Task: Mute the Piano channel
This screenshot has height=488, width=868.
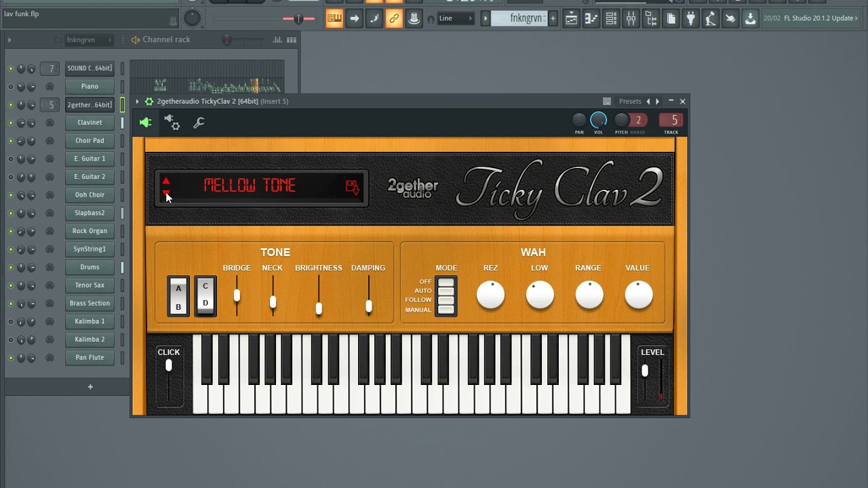Action: 10,87
